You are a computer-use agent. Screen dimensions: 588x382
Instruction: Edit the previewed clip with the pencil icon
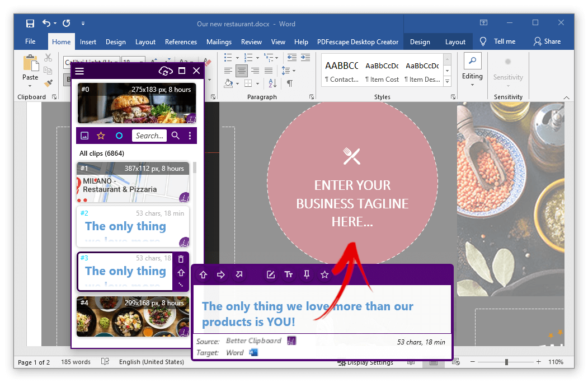[271, 274]
